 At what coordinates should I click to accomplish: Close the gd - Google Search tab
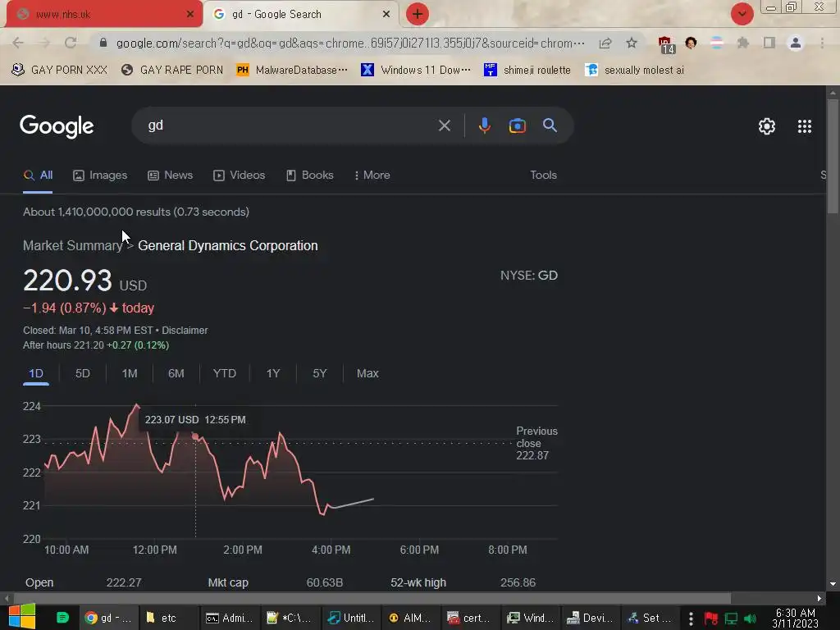click(386, 14)
